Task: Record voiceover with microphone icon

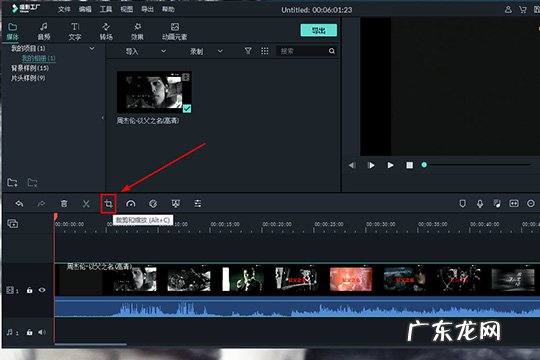Action: click(480, 204)
